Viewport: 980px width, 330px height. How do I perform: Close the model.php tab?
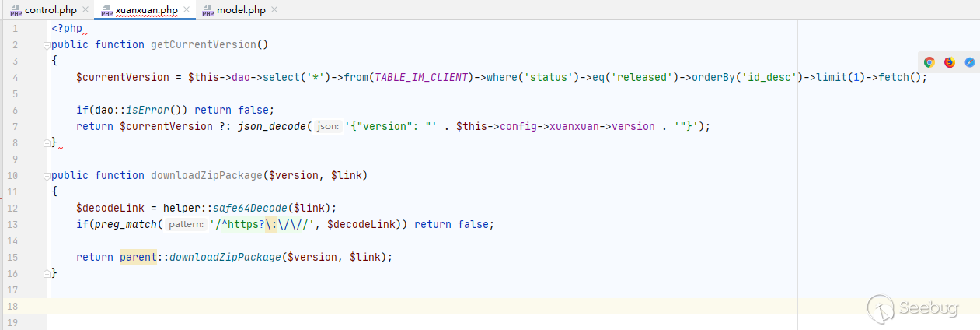274,10
